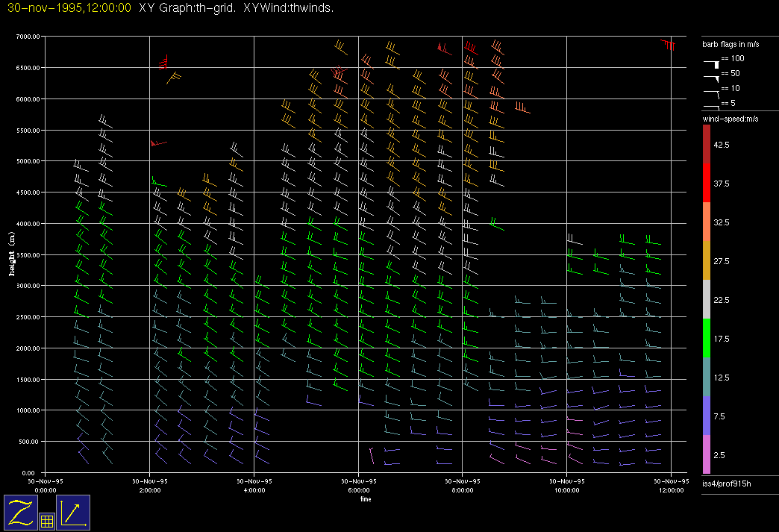Click the small grid icon
Screen dimensions: 779x532
[46, 522]
